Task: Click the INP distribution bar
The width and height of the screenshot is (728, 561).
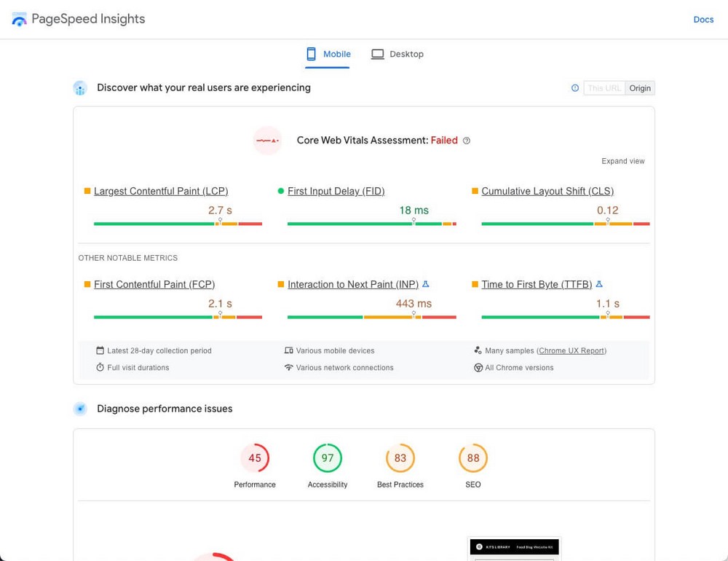Action: click(x=372, y=317)
